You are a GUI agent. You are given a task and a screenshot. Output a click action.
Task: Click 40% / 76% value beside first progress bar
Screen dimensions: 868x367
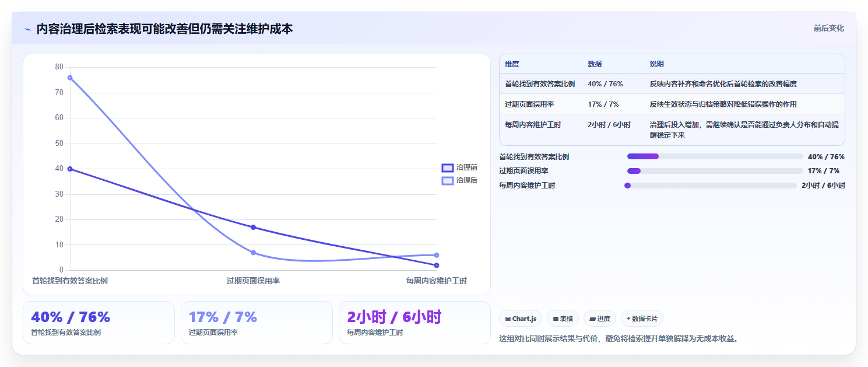click(826, 156)
